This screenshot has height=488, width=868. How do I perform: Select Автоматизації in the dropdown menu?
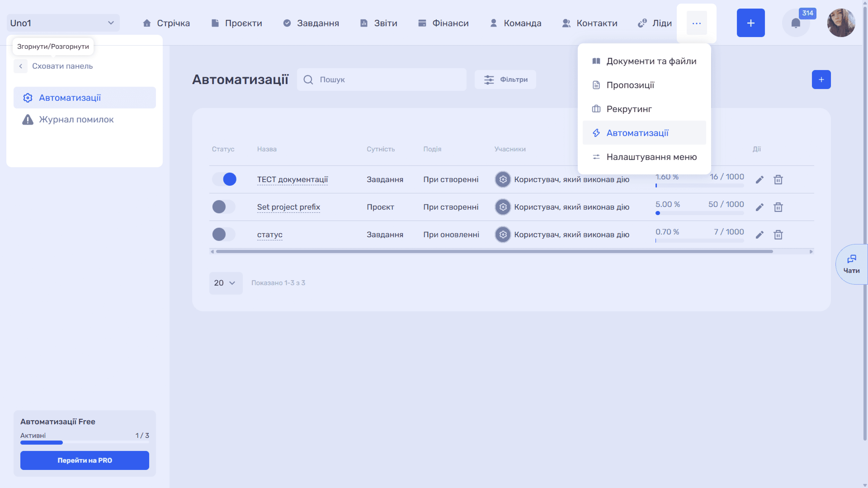644,133
